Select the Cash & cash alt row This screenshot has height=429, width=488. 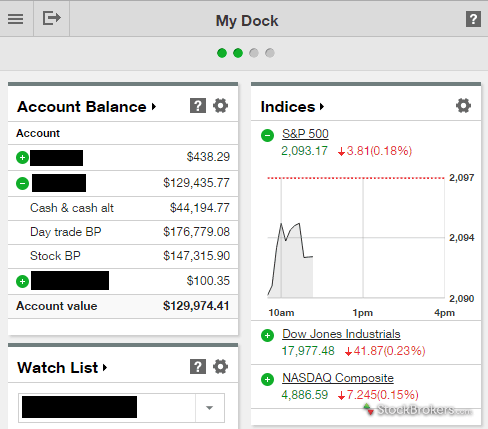pos(123,208)
